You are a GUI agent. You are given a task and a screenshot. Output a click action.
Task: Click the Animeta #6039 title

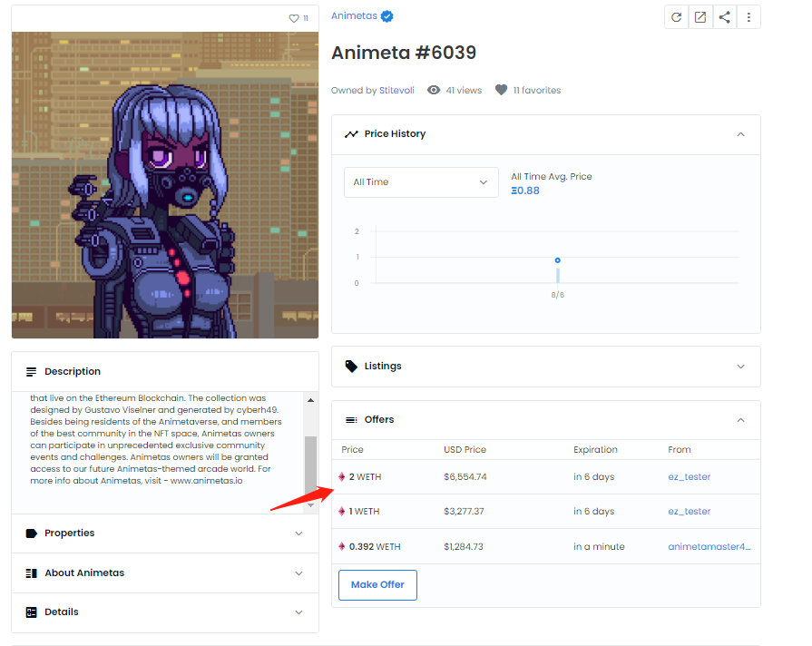tap(404, 53)
